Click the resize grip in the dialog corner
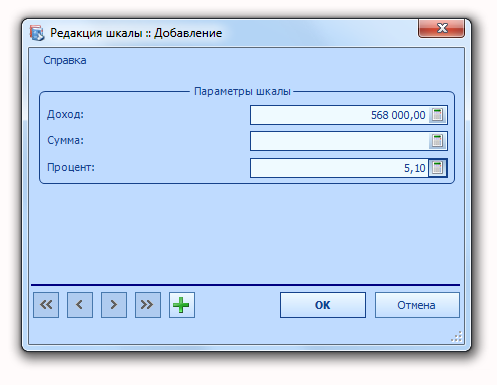 pos(456,337)
